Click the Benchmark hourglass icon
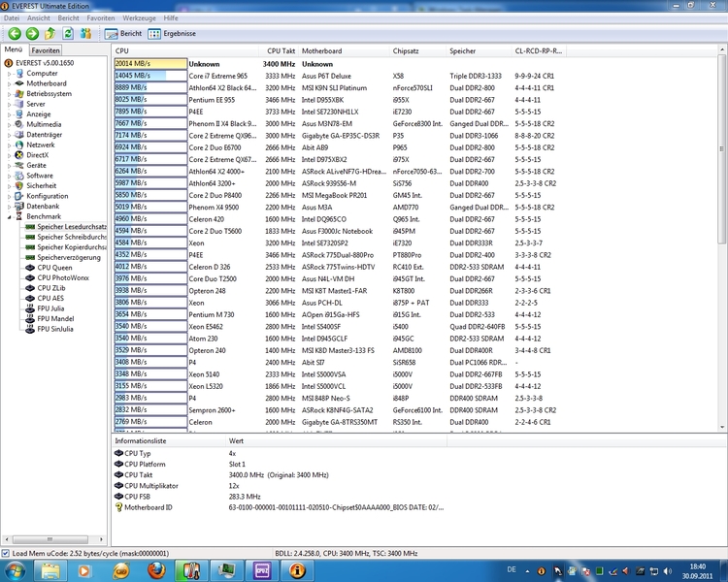The height and width of the screenshot is (582, 728). (x=19, y=216)
